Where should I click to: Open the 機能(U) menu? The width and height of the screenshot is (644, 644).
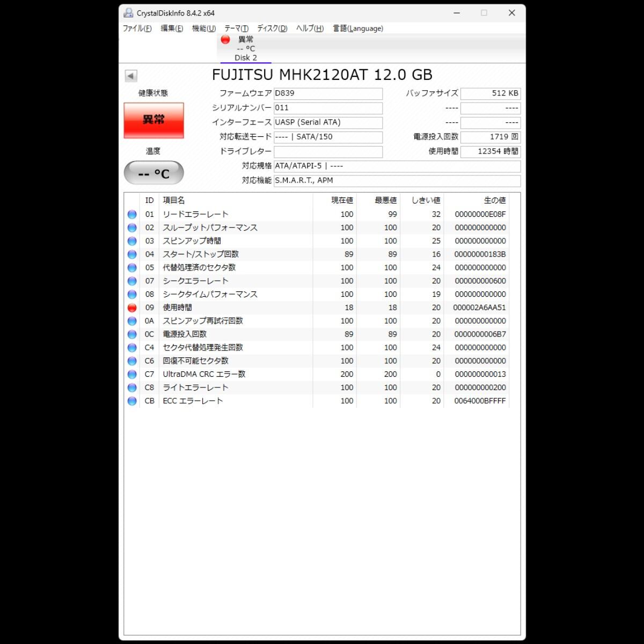pyautogui.click(x=204, y=28)
